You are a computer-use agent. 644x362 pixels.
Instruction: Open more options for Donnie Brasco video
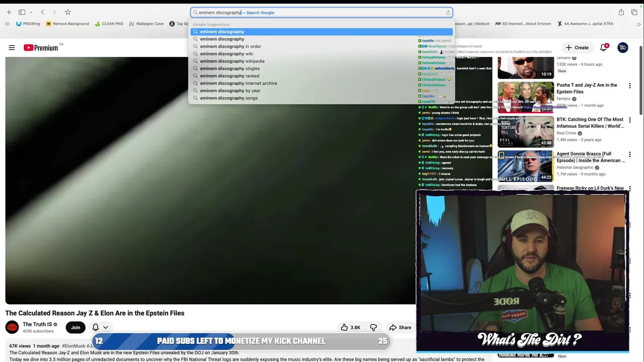(x=629, y=154)
